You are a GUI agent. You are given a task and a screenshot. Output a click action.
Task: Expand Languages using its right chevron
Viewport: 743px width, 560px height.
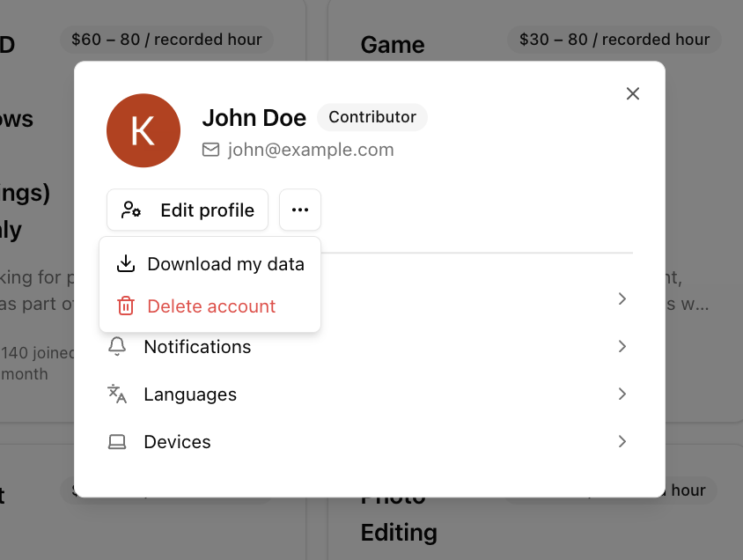[x=622, y=394]
